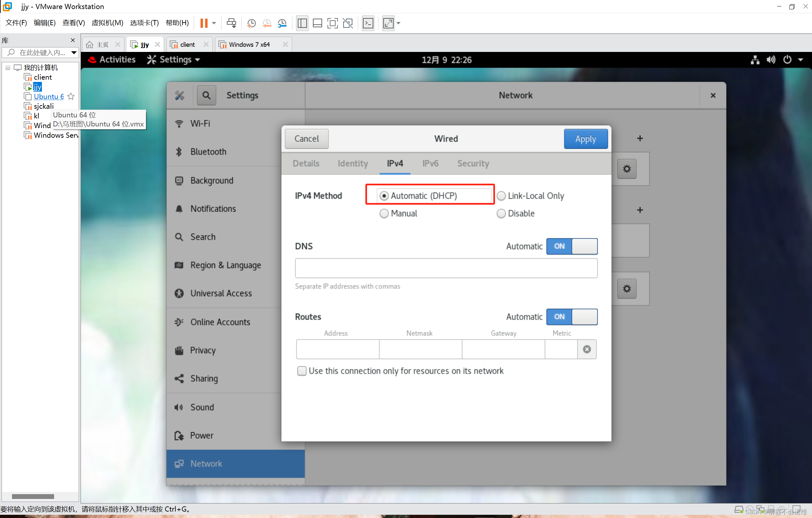Enter full screen mode toolbar icon
Viewport: 812px width, 518px height.
[x=332, y=23]
